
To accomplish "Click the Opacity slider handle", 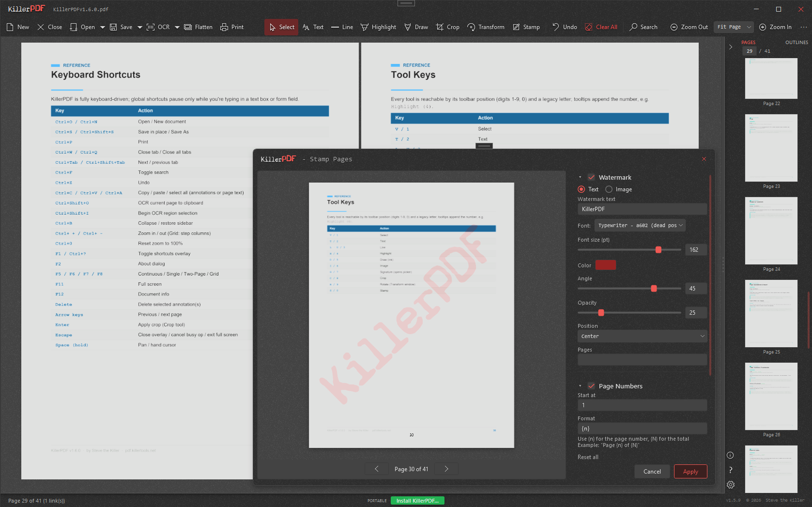I will 601,313.
